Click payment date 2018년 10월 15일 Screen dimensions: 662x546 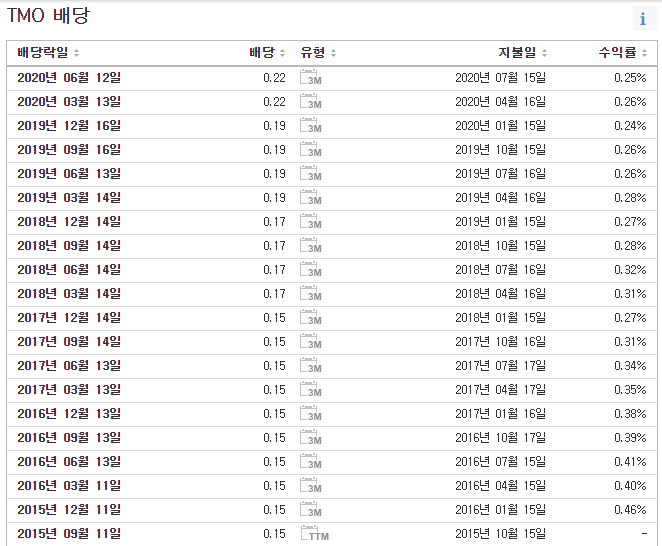coord(500,246)
